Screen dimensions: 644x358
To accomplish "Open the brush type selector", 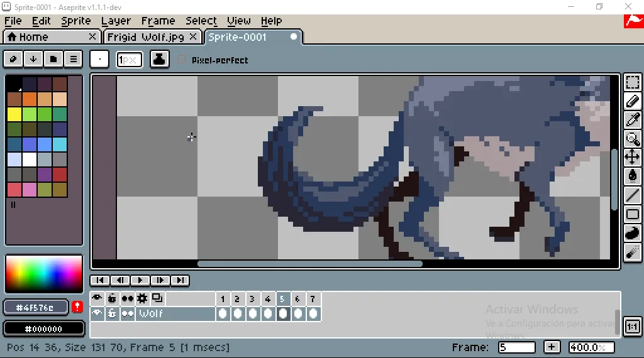I will pos(99,60).
